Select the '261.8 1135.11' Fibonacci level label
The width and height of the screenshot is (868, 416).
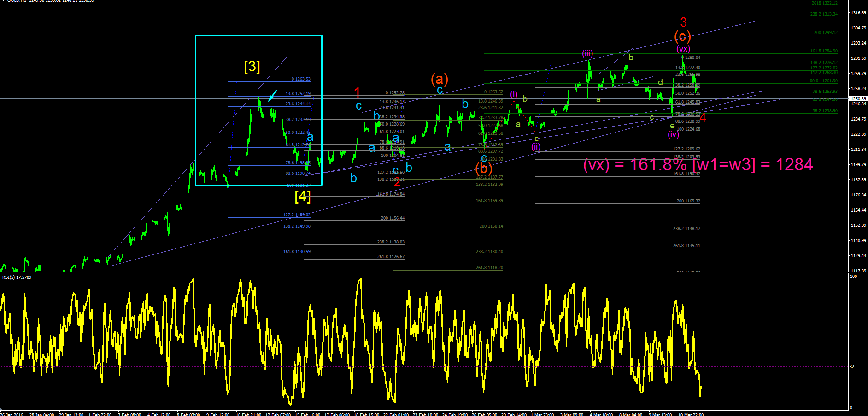point(687,246)
